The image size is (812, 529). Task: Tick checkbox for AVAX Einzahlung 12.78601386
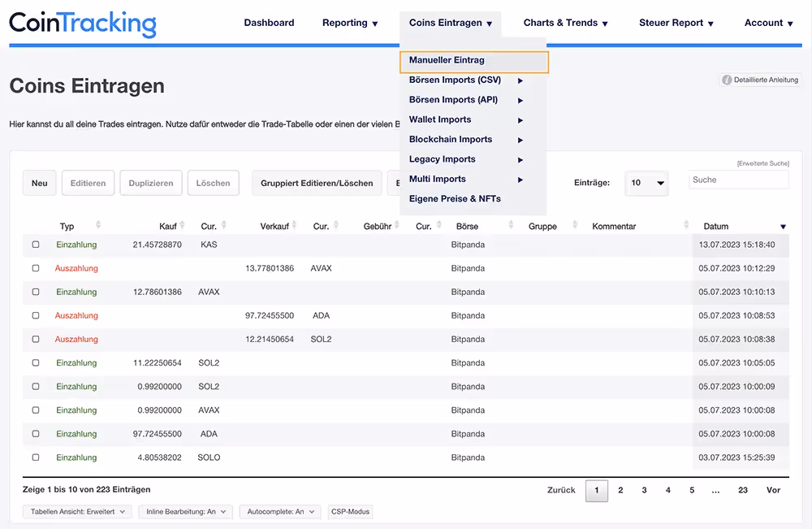[36, 292]
